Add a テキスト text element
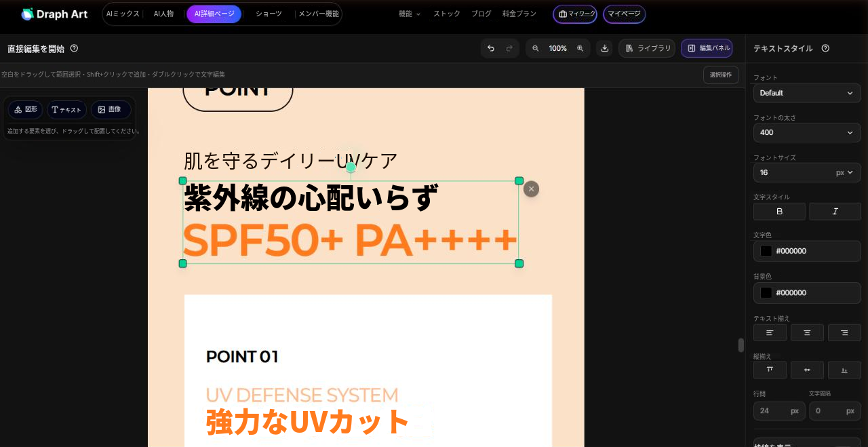 tap(66, 109)
